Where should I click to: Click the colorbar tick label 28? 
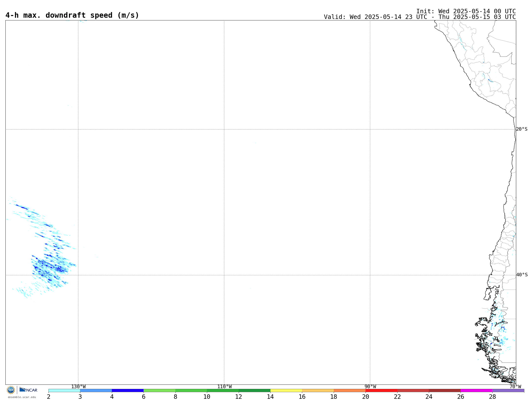[x=492, y=397]
